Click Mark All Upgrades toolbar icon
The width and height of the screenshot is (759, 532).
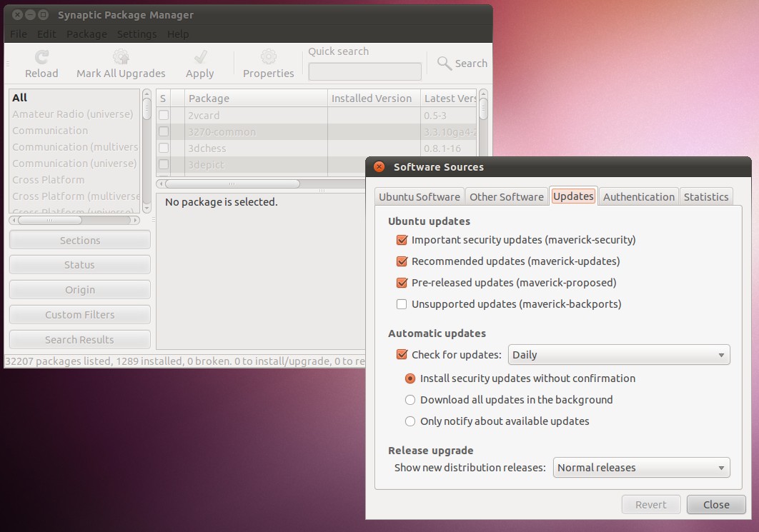(121, 57)
